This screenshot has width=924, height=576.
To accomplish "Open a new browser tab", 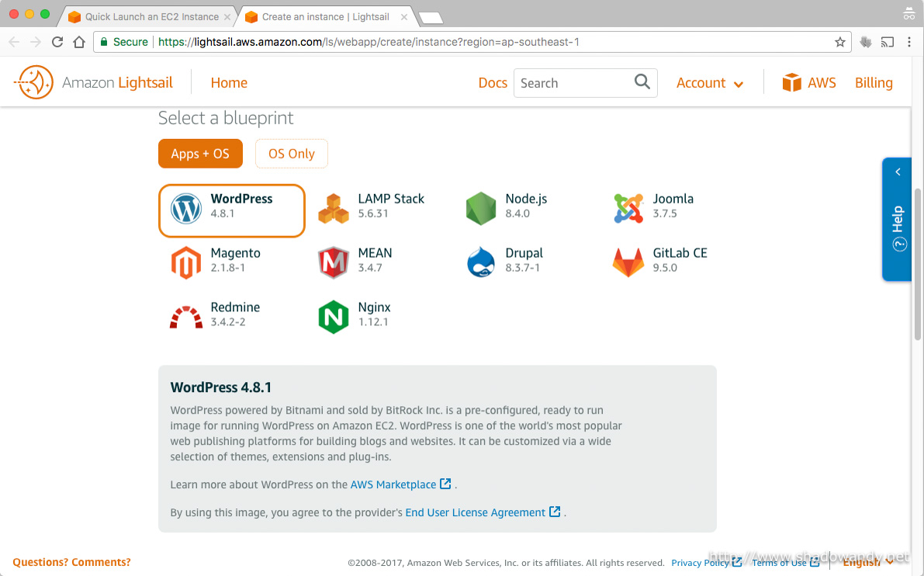I will [431, 18].
